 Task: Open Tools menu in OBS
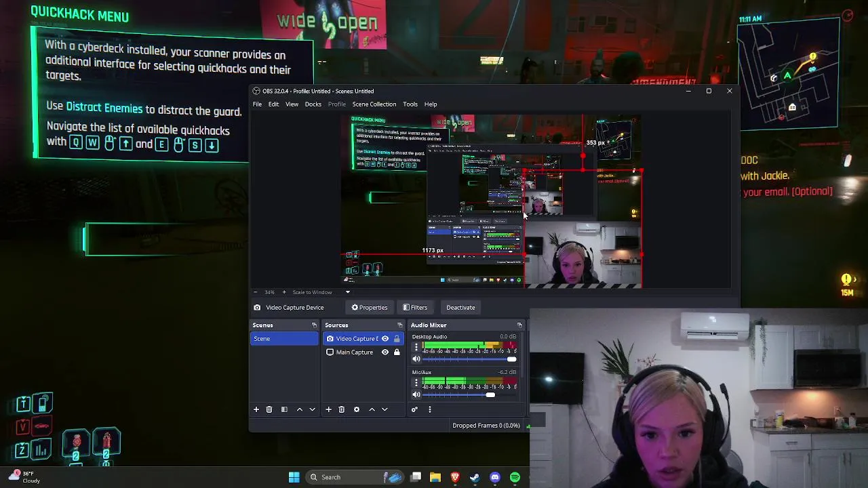tap(410, 104)
